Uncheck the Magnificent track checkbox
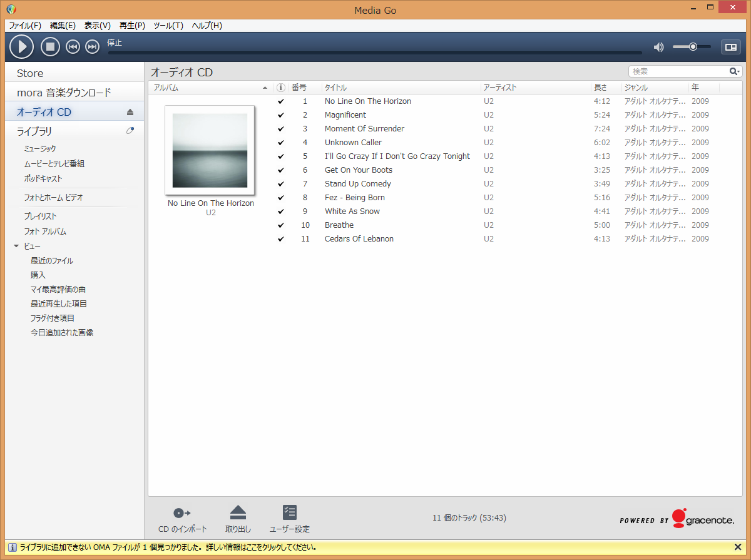This screenshot has width=751, height=560. pos(281,115)
